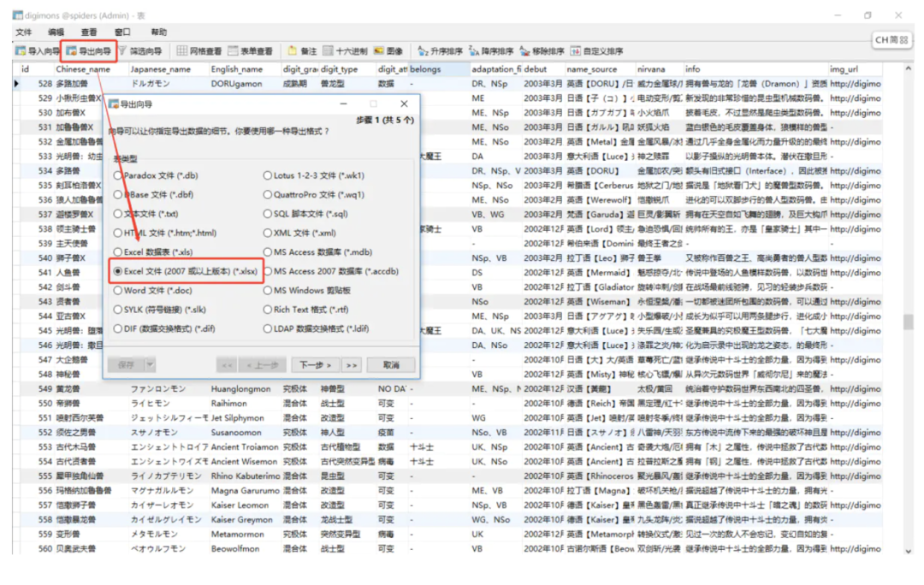Select the cell "Susanoomon"
The width and height of the screenshot is (924, 585).
click(x=245, y=433)
